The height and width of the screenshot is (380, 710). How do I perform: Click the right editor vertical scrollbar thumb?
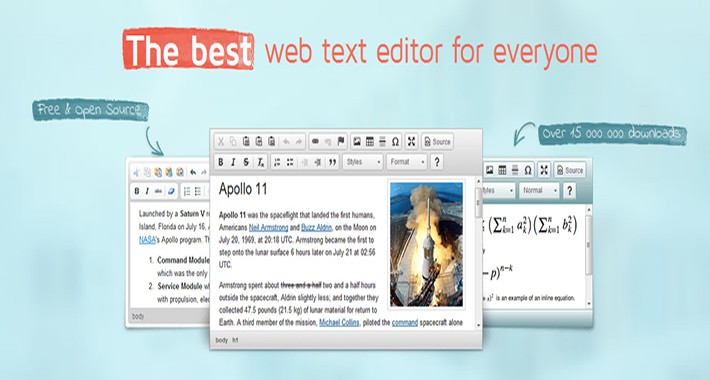[x=589, y=245]
